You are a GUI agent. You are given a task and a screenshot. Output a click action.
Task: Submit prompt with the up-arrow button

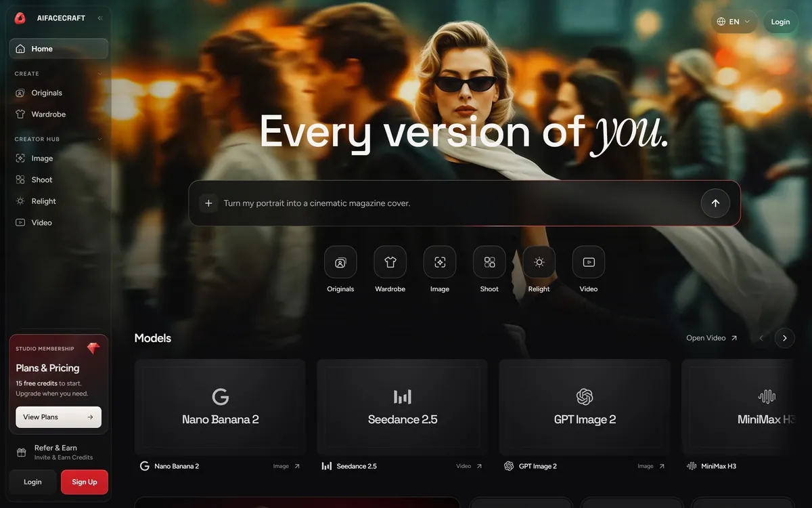[715, 203]
